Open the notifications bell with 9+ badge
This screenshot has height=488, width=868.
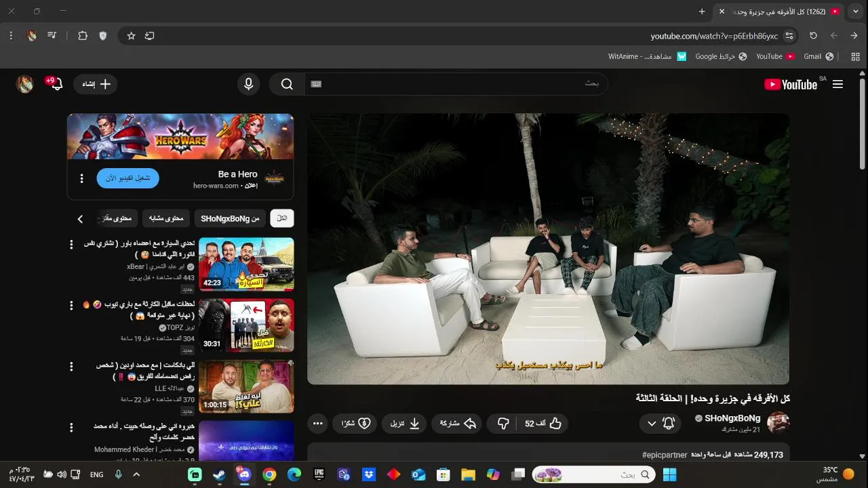[57, 84]
